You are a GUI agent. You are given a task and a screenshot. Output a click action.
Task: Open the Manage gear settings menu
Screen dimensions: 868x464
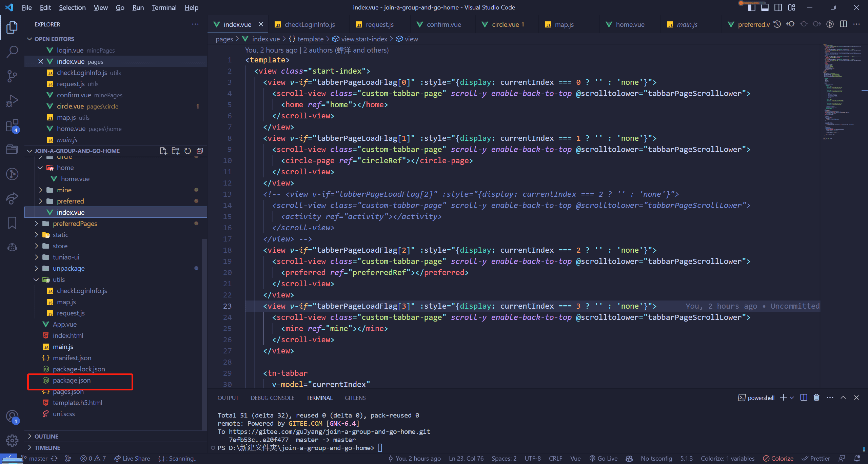[12, 440]
